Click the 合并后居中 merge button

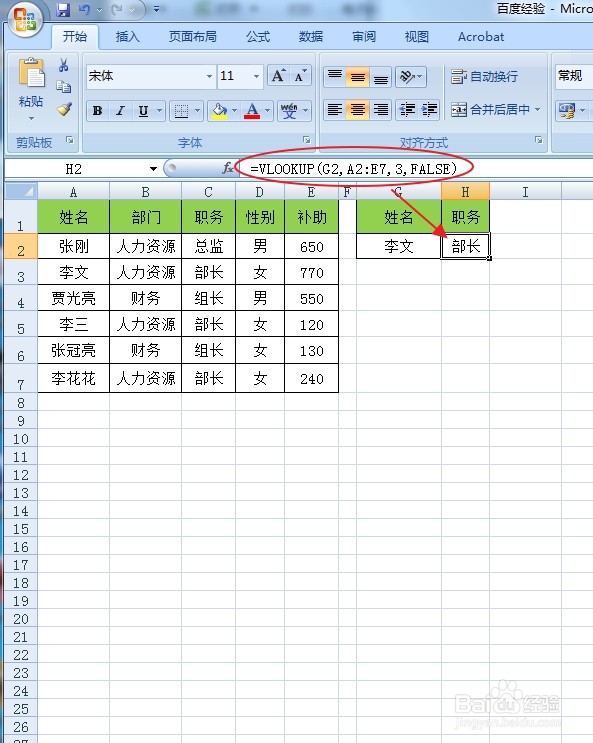coord(490,110)
